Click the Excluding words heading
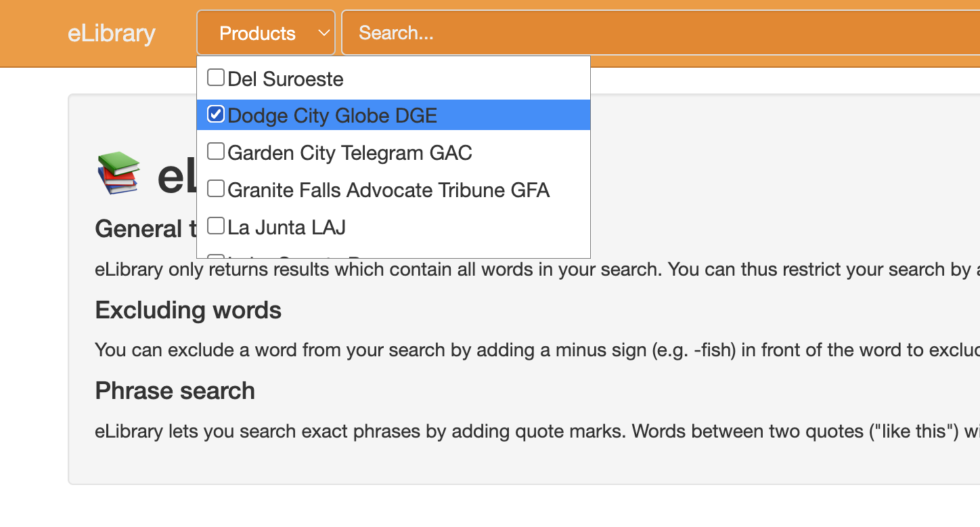Screen dimensions: 980x527 coord(188,310)
